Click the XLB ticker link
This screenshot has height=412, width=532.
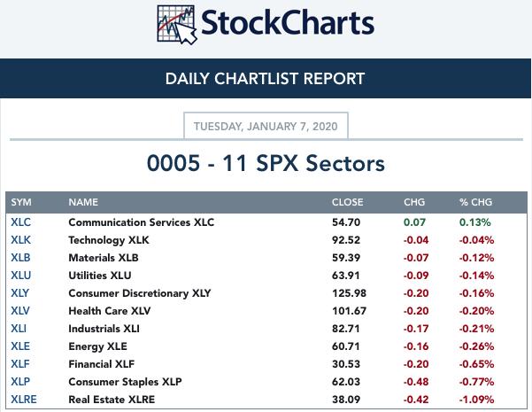[x=20, y=258]
